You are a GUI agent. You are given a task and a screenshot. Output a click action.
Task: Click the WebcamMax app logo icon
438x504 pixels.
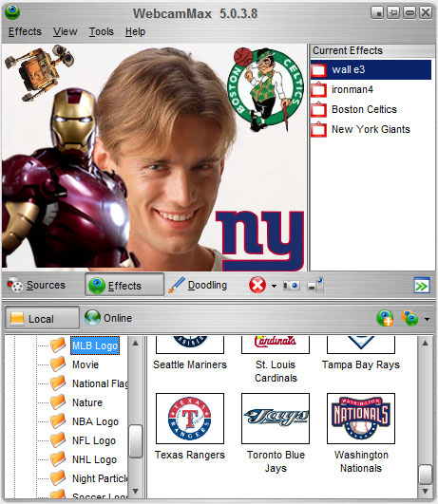coord(12,12)
